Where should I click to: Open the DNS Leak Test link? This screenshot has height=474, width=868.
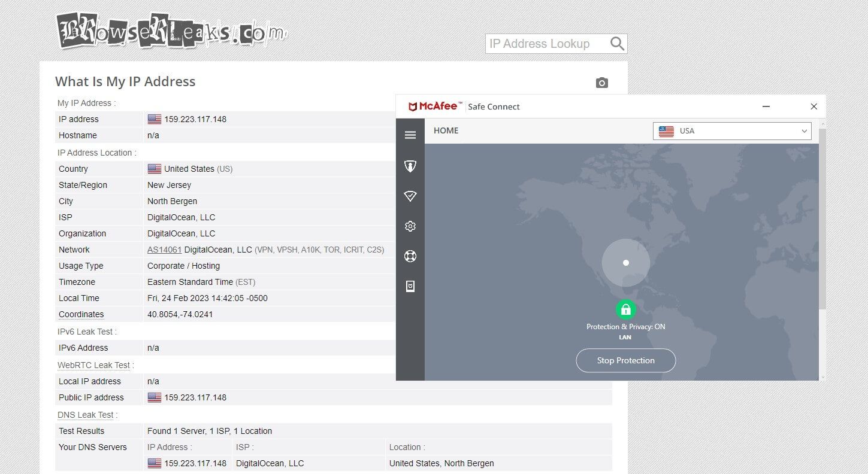86,415
